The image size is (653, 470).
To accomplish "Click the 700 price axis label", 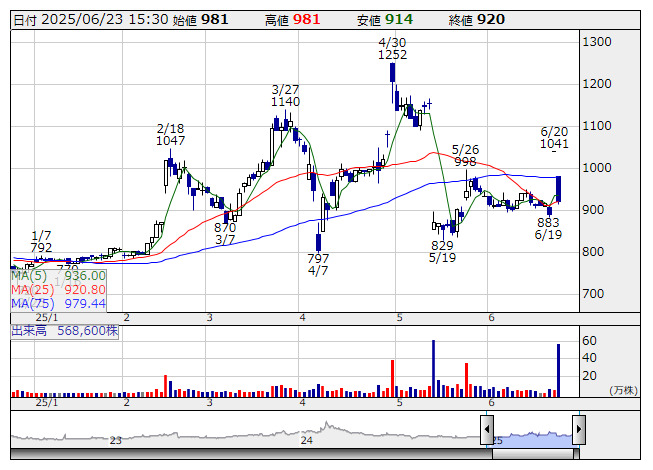I will tap(593, 294).
